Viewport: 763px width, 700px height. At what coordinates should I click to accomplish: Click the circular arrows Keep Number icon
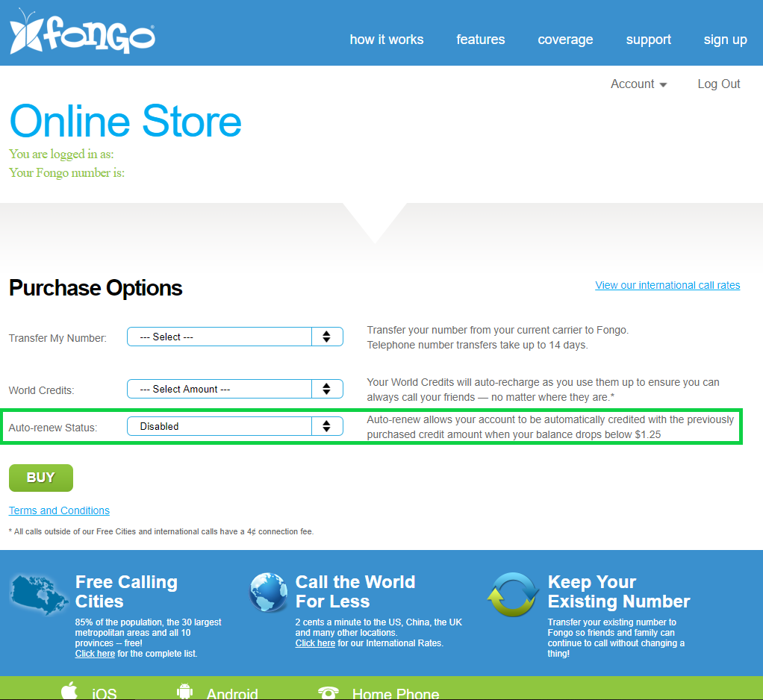pos(512,595)
